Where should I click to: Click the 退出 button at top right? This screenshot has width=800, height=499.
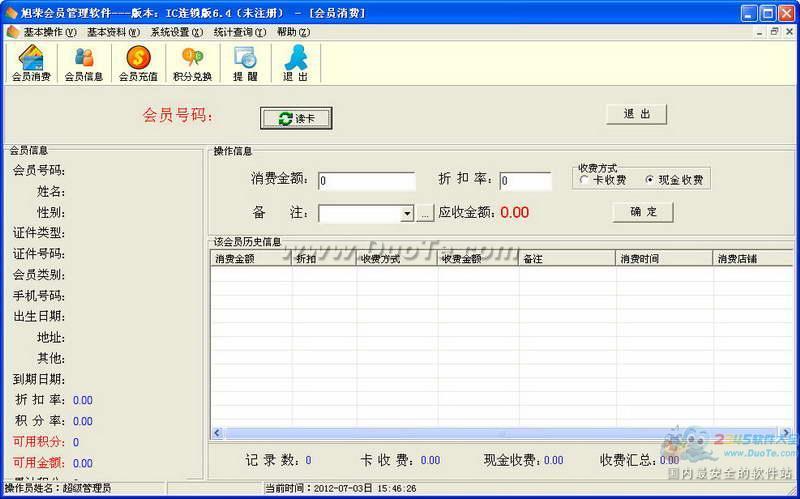(x=636, y=114)
